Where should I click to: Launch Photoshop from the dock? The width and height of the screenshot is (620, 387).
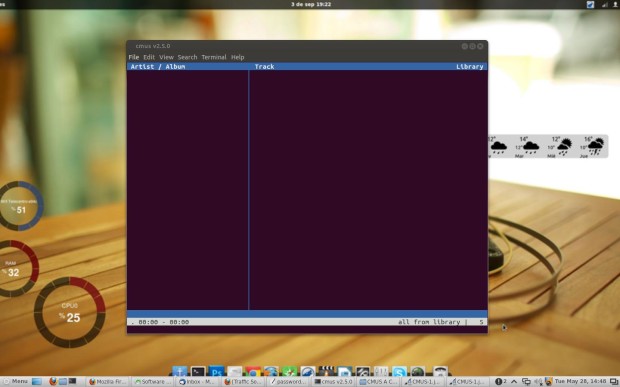[216, 371]
